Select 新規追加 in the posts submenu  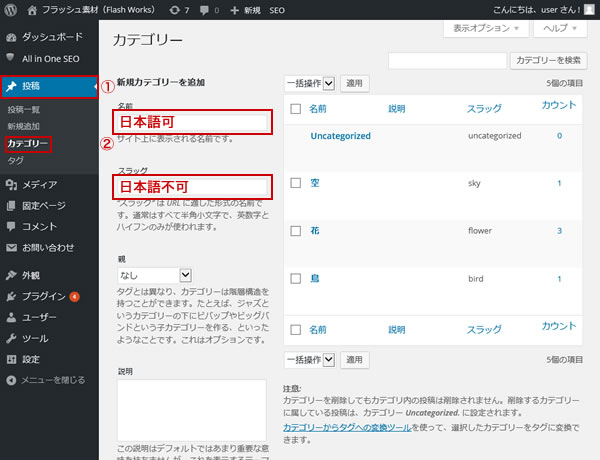(x=25, y=126)
